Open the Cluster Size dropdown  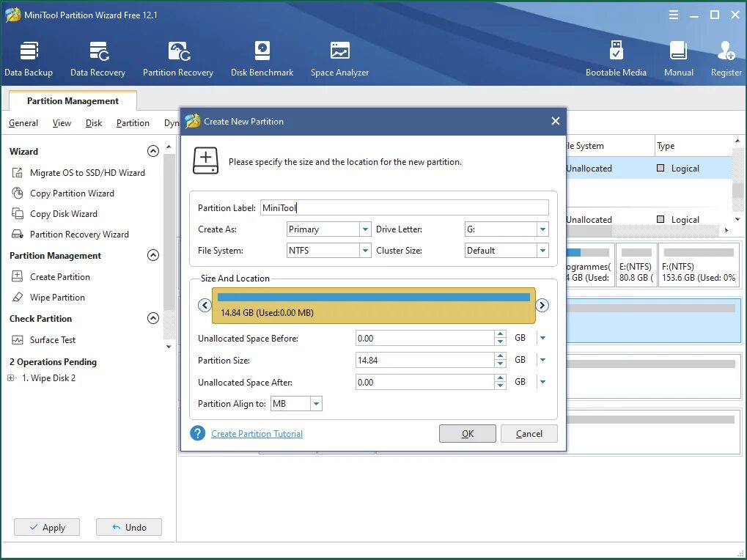tap(542, 251)
